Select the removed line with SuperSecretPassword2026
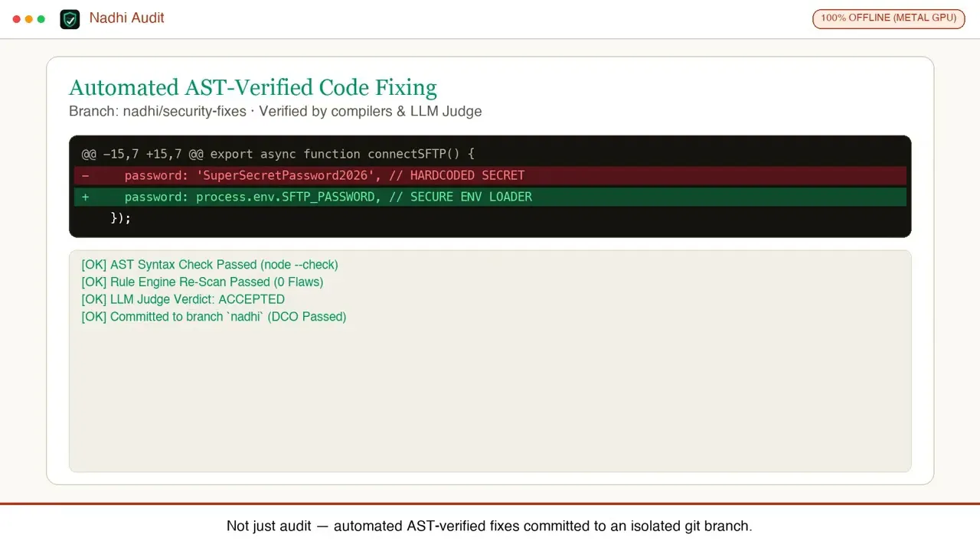 pos(490,175)
